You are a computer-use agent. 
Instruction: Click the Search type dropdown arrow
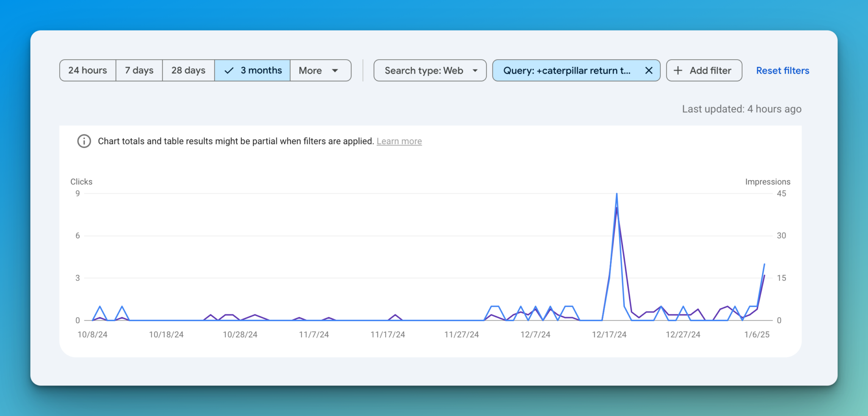(475, 71)
